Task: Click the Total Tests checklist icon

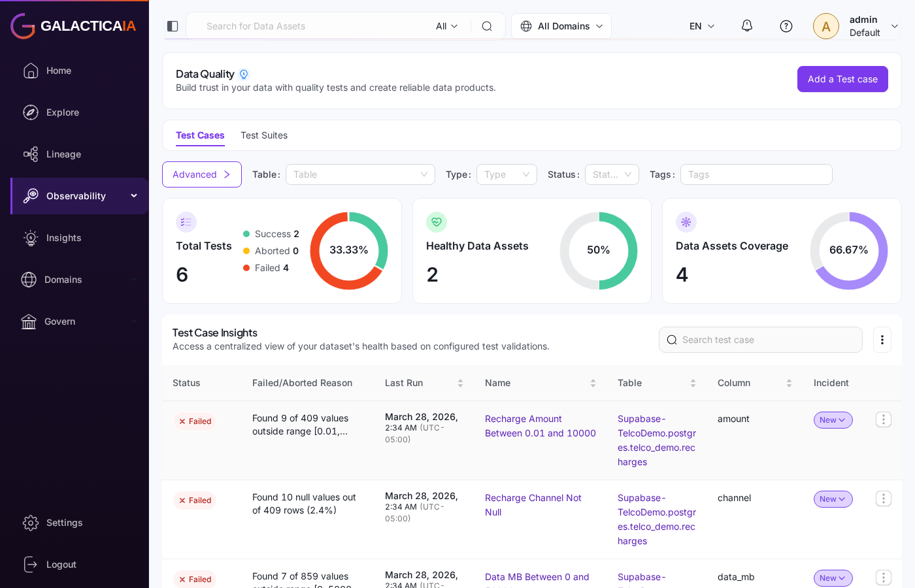Action: pyautogui.click(x=186, y=222)
